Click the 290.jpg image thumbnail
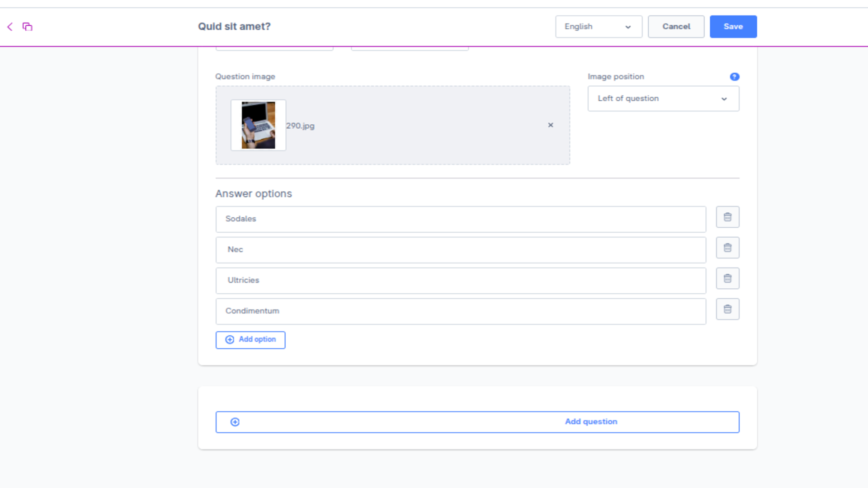Screen dimensions: 868x488 click(x=258, y=125)
